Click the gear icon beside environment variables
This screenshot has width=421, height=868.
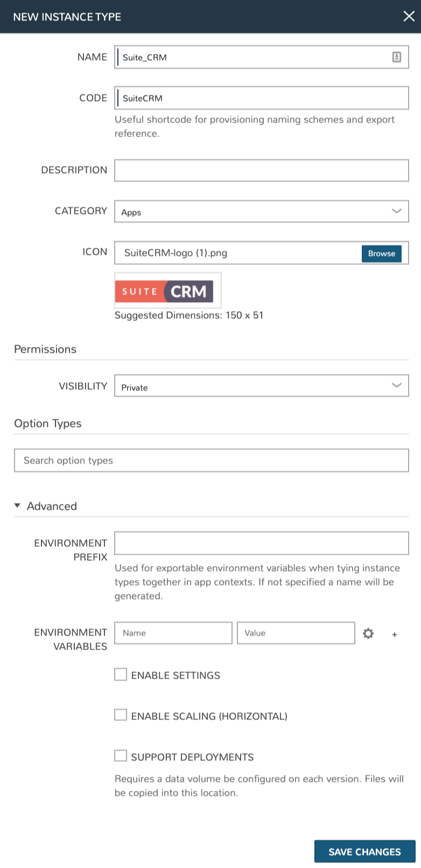coord(368,634)
